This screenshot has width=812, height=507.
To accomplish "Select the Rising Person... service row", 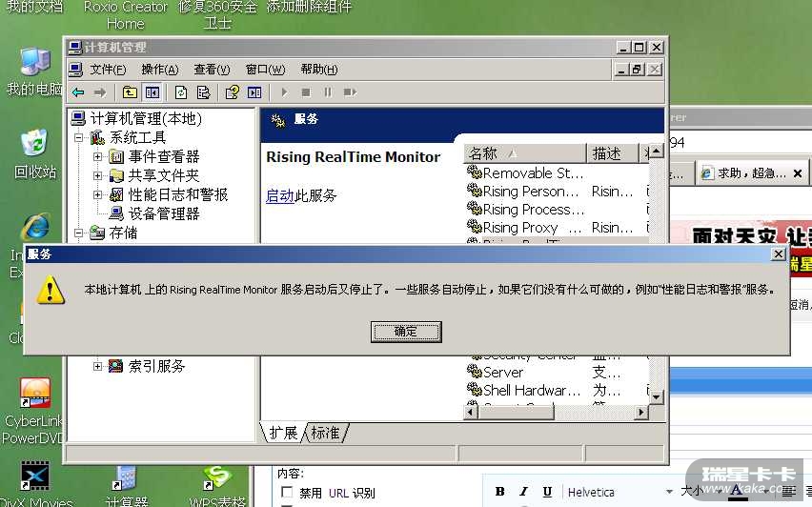I will click(x=531, y=192).
